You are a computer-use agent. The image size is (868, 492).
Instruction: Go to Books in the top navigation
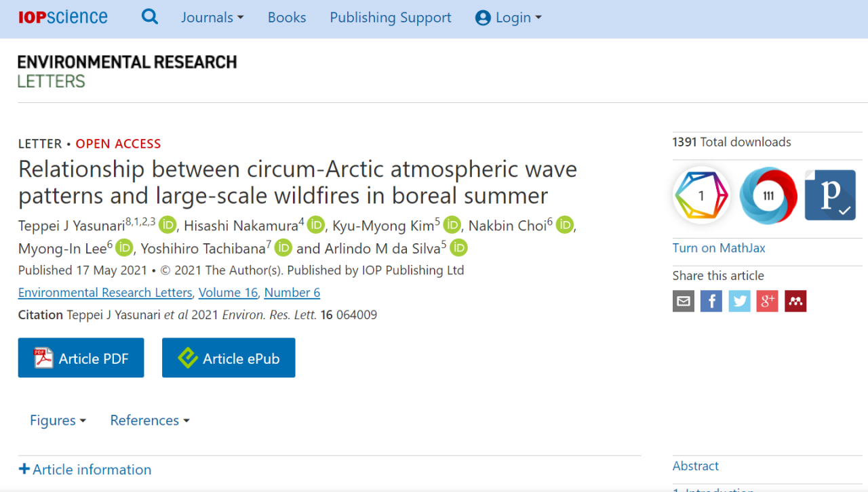[287, 18]
